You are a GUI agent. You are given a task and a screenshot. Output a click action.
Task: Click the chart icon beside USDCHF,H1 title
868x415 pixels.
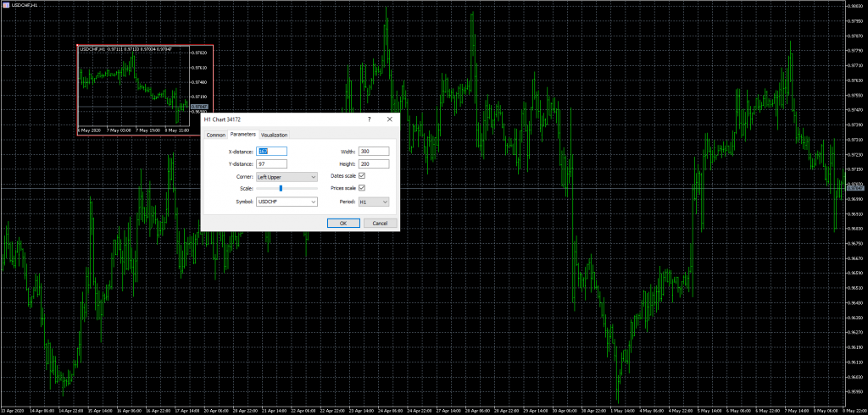click(x=5, y=4)
